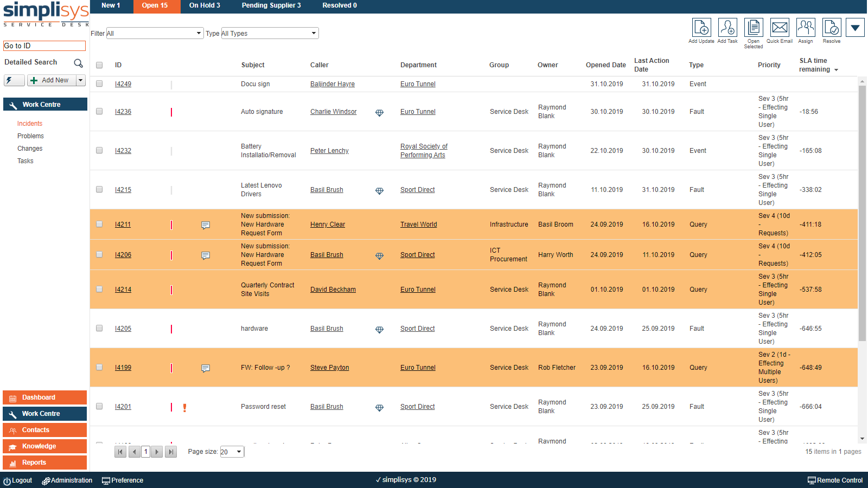
Task: Open chat bubble icon for incident I4211
Action: 206,225
